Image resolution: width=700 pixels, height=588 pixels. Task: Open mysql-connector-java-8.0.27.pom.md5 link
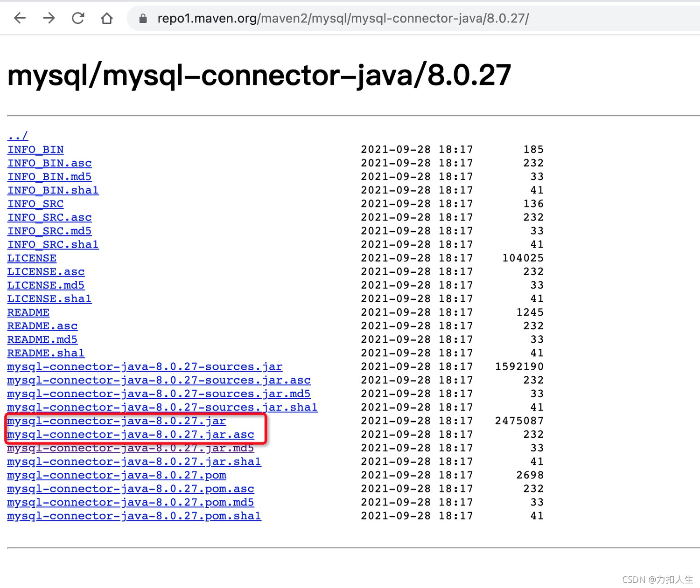[131, 502]
